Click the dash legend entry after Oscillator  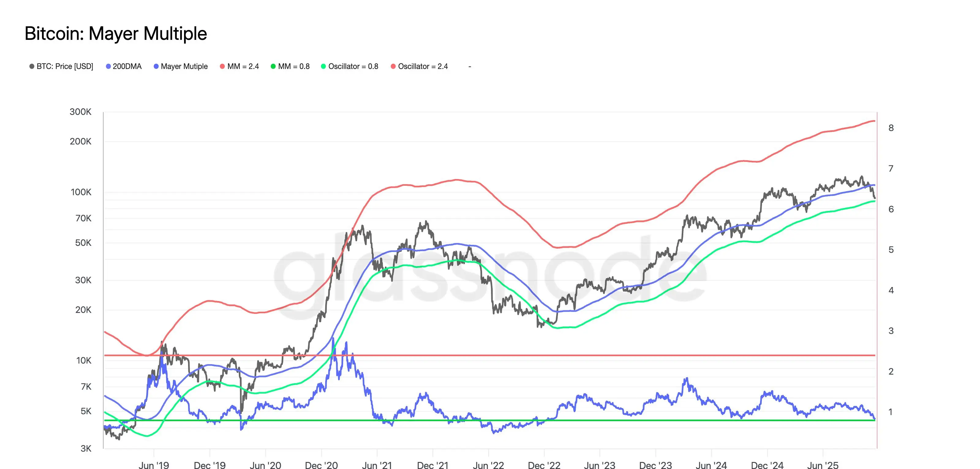(470, 67)
